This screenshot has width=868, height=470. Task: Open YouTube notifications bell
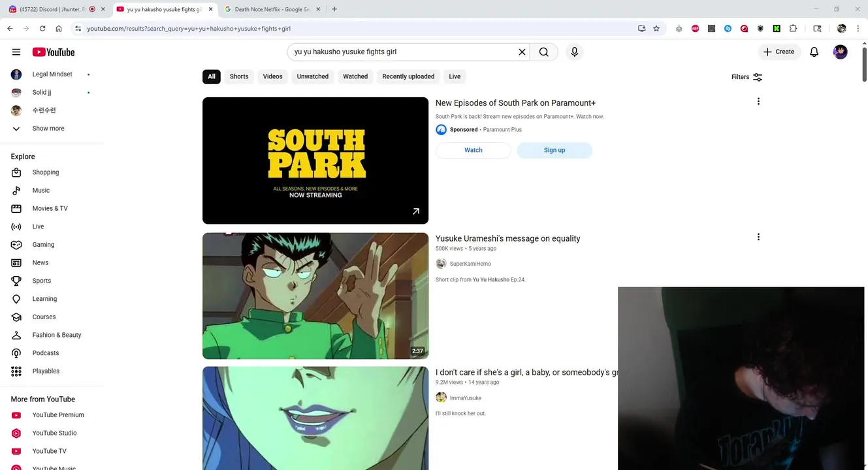[x=814, y=52]
